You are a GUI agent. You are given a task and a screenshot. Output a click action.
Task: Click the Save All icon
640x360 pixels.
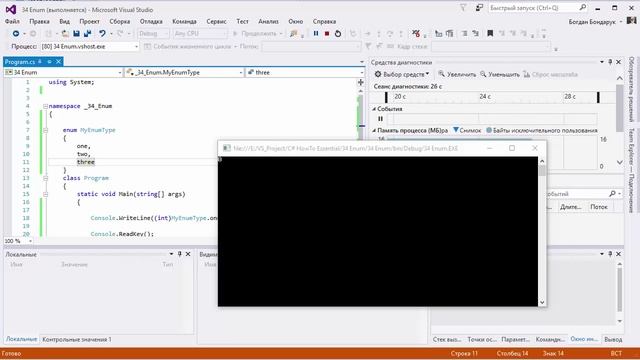(x=87, y=33)
